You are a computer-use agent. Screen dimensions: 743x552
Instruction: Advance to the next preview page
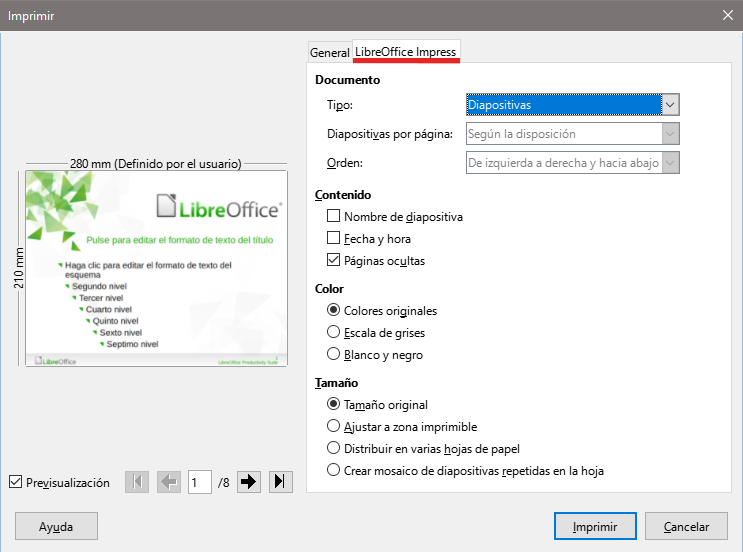coord(249,482)
